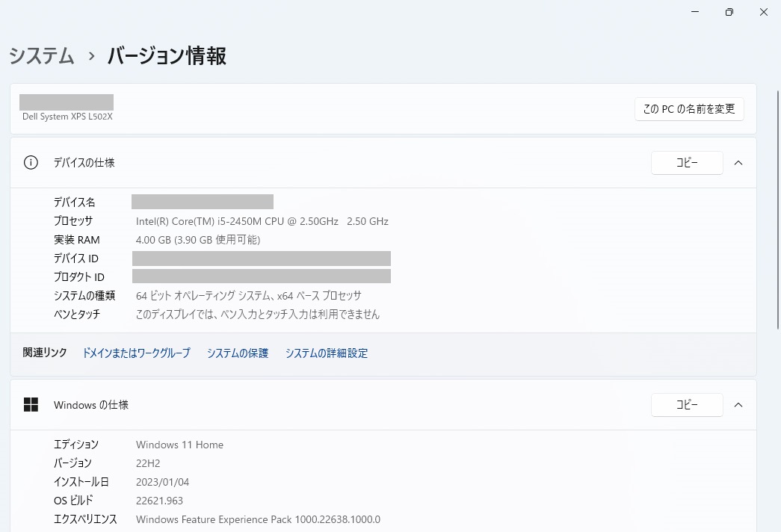
Task: Click the vertical scrollbar thumb
Action: point(777,209)
